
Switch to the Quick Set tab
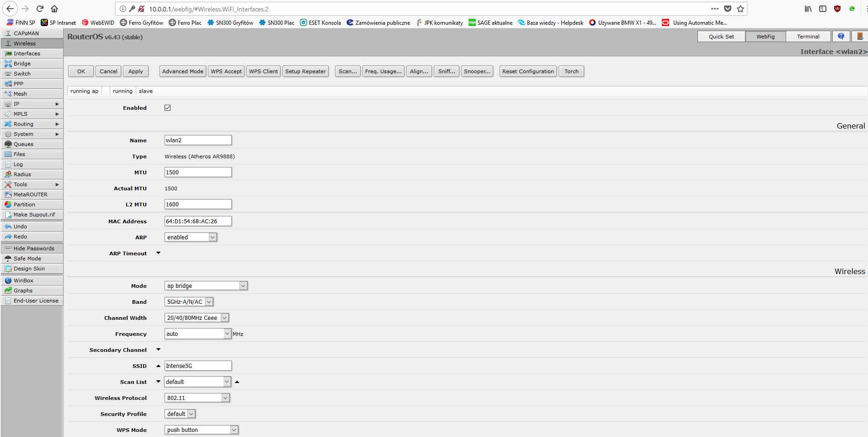[x=721, y=37]
